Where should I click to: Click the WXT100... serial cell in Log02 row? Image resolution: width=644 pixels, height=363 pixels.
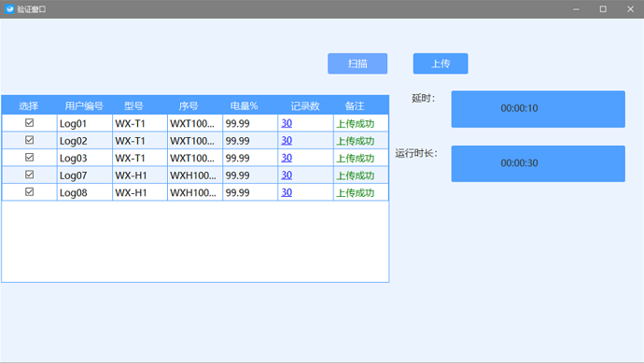195,140
